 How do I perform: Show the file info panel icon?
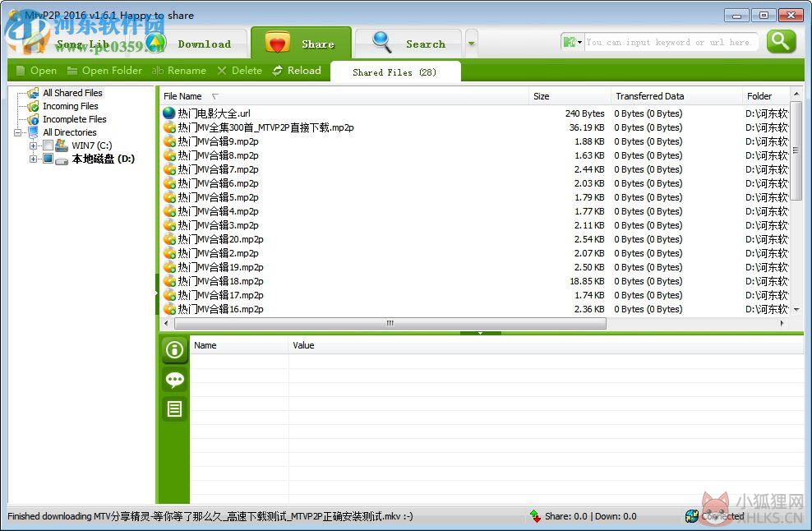[x=174, y=349]
